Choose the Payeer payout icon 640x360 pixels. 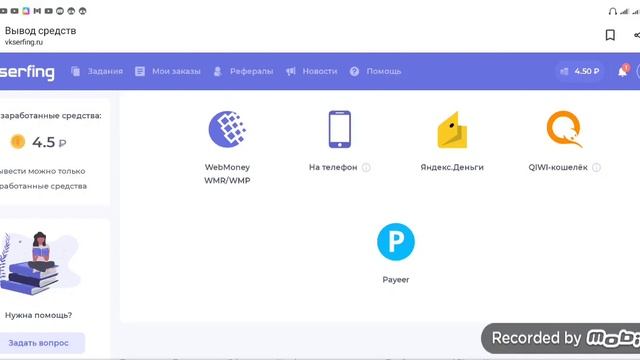pyautogui.click(x=396, y=242)
